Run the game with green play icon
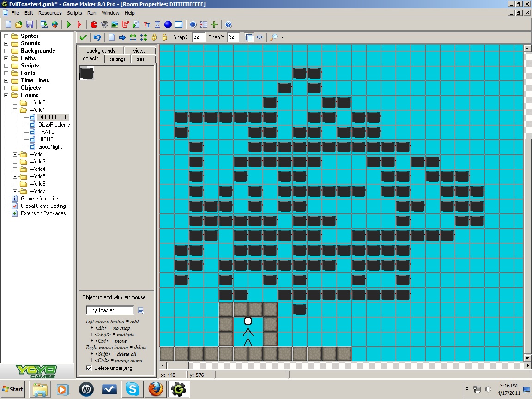 tap(69, 24)
